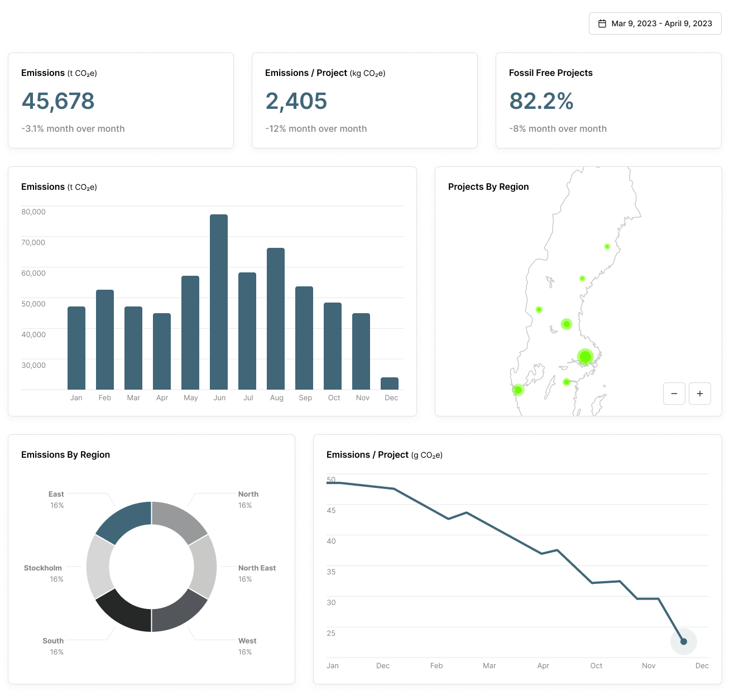Click the calendar icon in date picker

pyautogui.click(x=602, y=23)
